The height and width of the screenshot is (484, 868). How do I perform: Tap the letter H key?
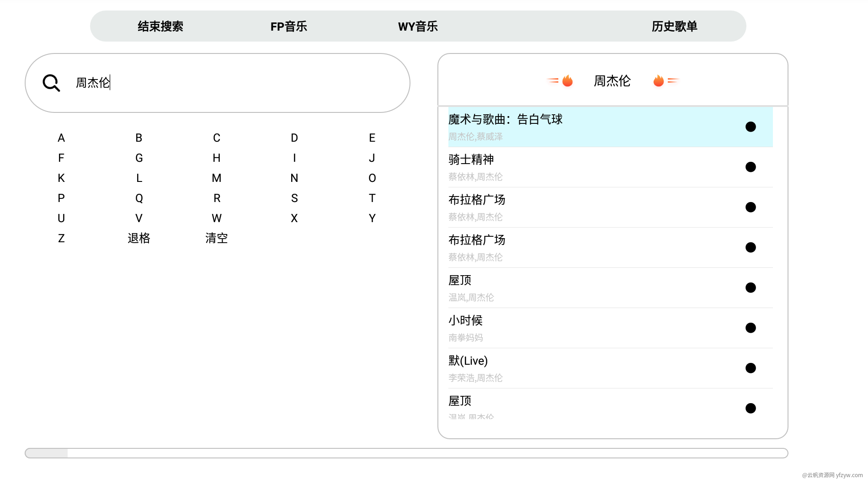pos(217,158)
